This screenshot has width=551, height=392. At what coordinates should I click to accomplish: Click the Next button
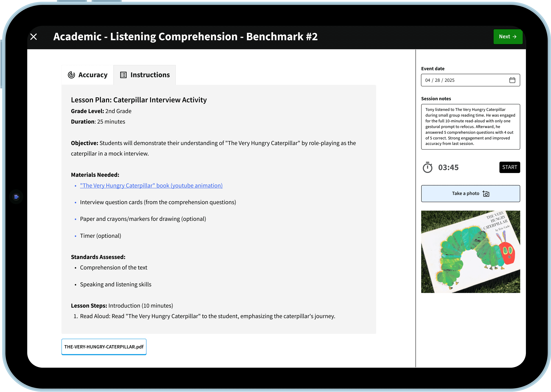point(508,37)
